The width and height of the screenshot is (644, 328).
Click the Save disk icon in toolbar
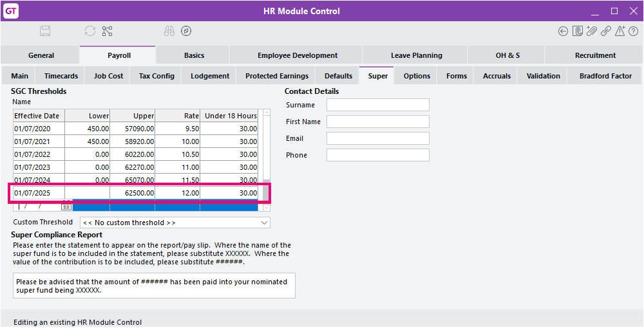[45, 31]
